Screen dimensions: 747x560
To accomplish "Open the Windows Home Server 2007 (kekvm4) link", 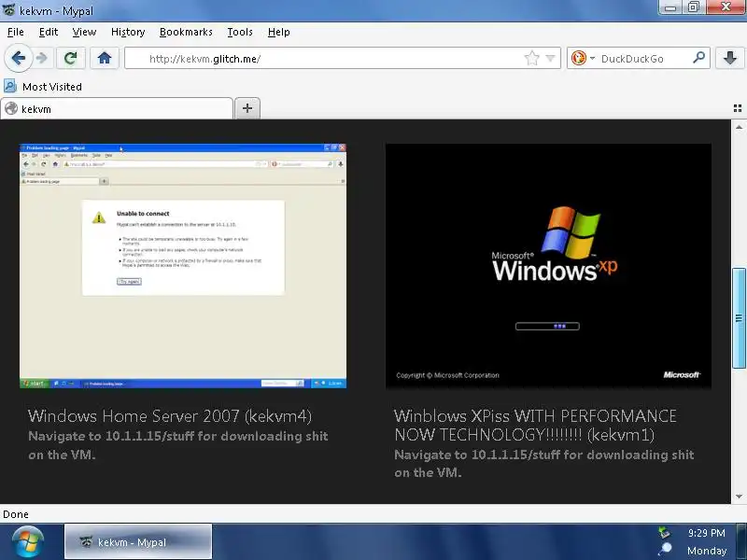I will [170, 416].
